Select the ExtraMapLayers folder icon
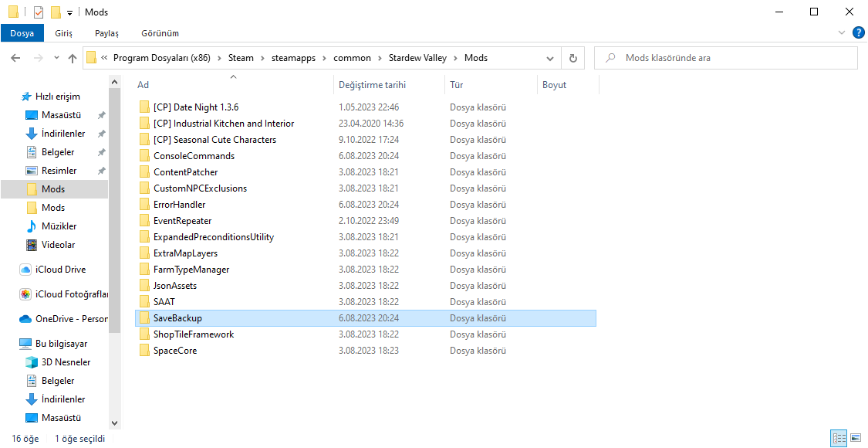868x448 pixels. 144,253
